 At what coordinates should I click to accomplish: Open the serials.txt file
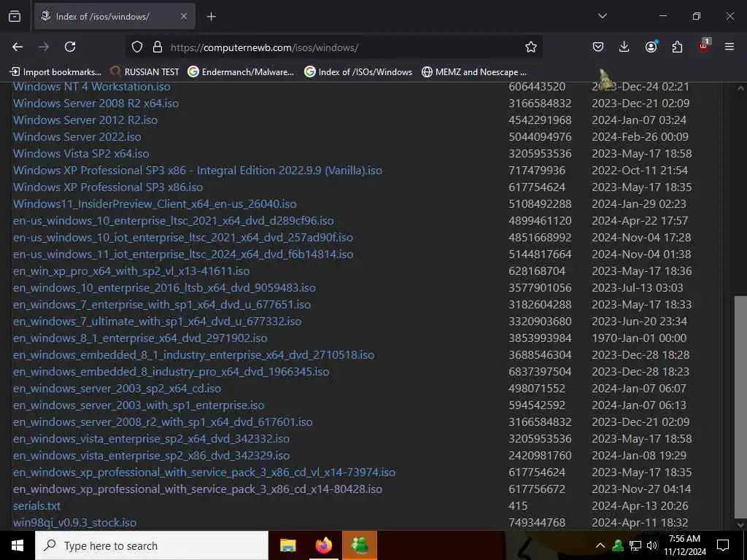tap(36, 506)
